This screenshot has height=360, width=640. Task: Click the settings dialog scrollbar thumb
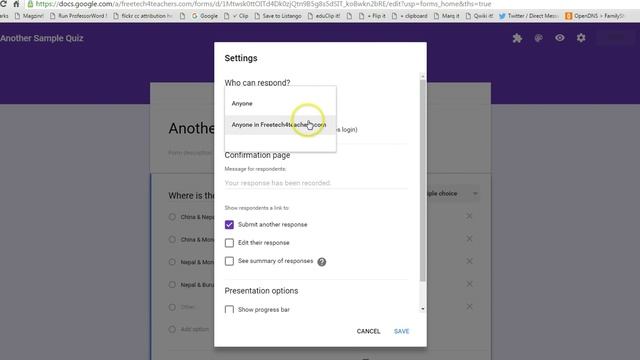pyautogui.click(x=422, y=180)
